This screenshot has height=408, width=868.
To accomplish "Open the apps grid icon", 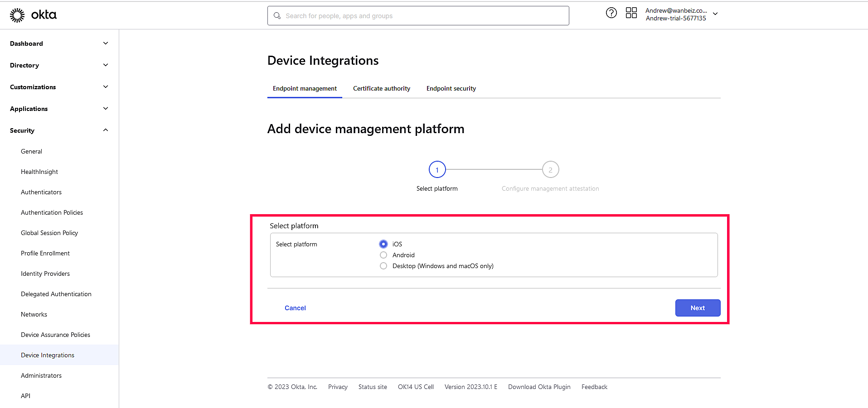I will coord(631,13).
